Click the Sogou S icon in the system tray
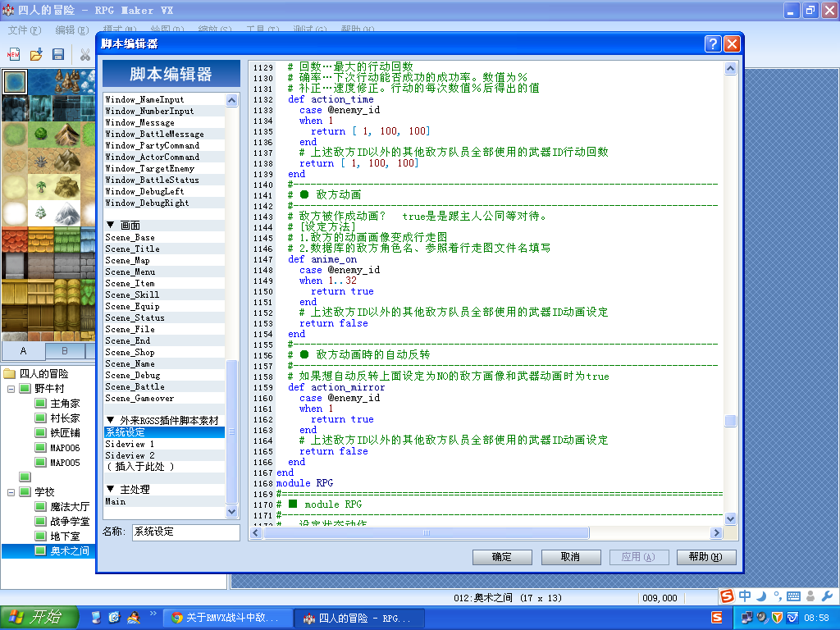The height and width of the screenshot is (630, 840). coord(717,618)
